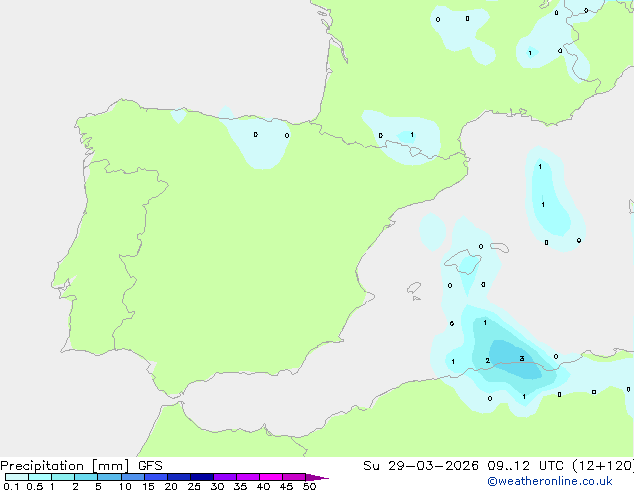Click the legend label '15'

(148, 486)
